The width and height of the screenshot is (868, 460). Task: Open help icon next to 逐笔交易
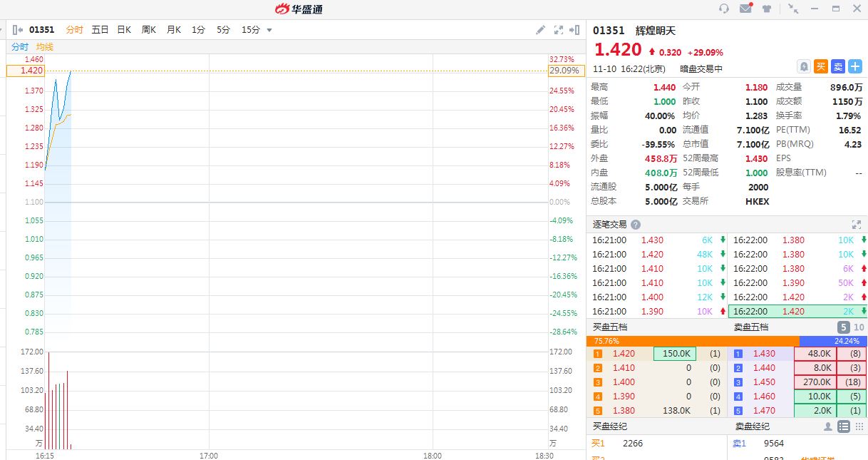pyautogui.click(x=636, y=225)
